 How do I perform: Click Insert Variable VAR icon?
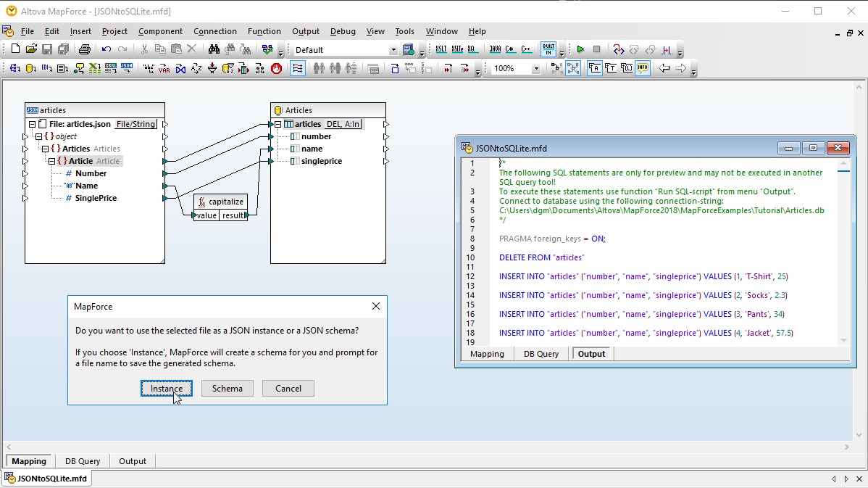tap(164, 68)
